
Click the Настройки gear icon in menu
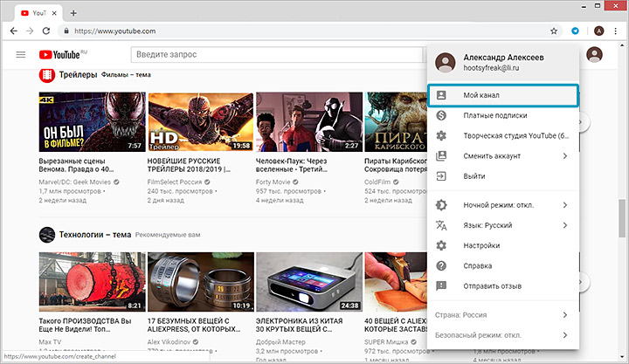point(441,245)
